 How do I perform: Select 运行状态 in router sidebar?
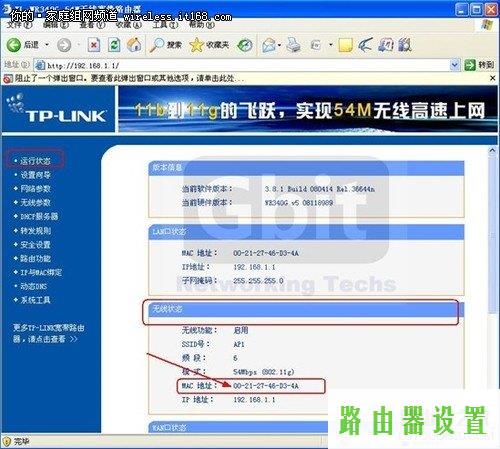click(35, 161)
